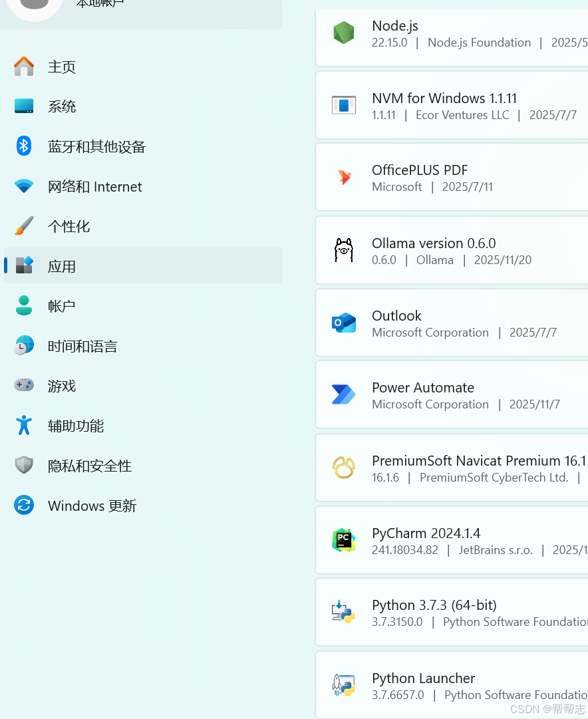Select the 应用 sidebar item
Image resolution: width=588 pixels, height=719 pixels.
143,265
